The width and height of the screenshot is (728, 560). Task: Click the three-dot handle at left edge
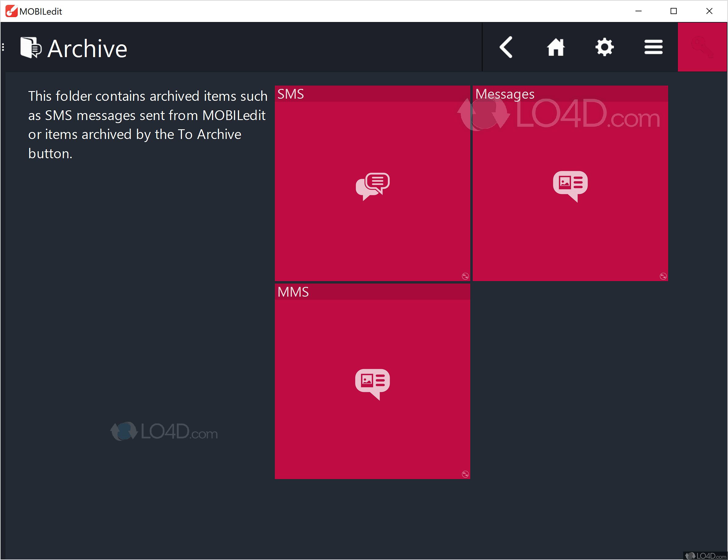pos(3,47)
